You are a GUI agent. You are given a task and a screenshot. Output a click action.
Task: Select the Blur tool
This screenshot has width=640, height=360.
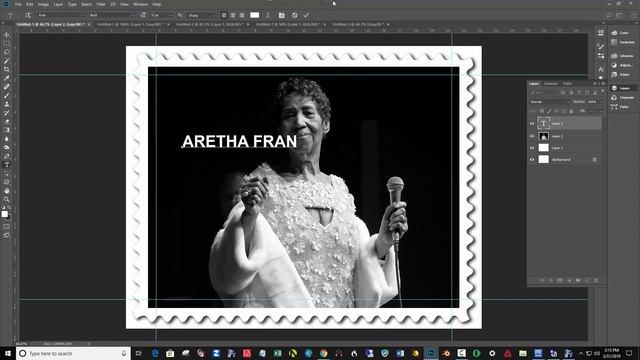coord(7,139)
